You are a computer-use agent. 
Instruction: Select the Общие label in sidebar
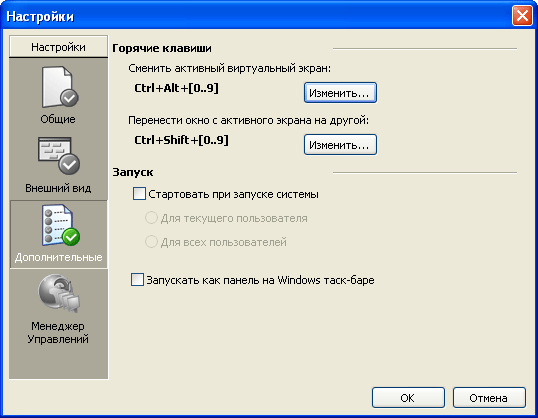pyautogui.click(x=58, y=119)
